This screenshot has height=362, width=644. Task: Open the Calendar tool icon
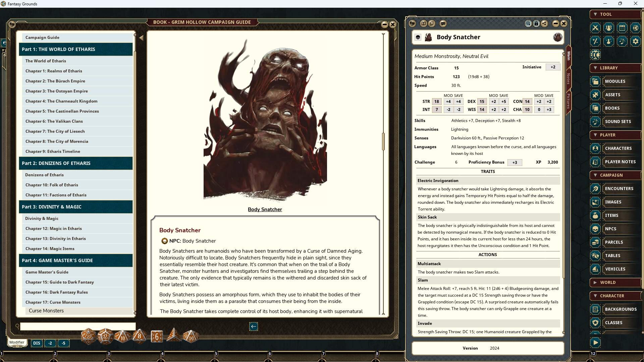tap(622, 28)
